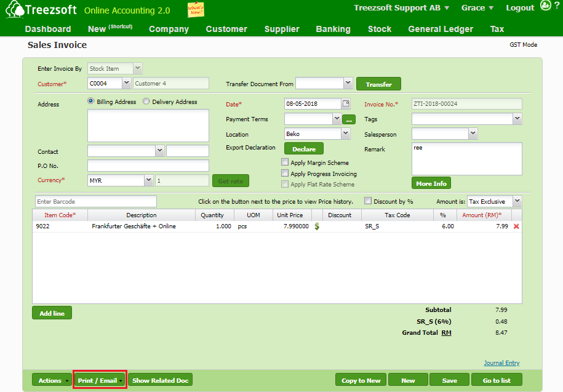This screenshot has width=563, height=392.
Task: Click the help question mark icon
Action: pos(557,6)
